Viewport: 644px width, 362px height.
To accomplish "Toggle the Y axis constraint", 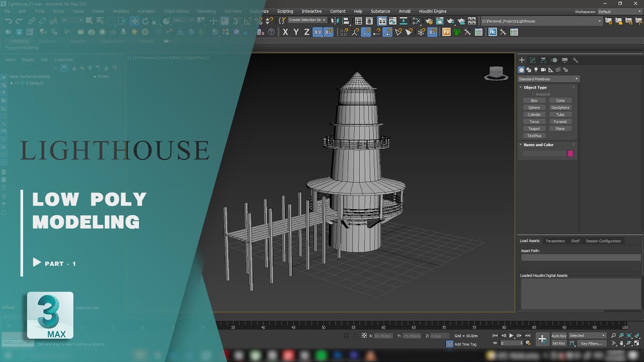I will [296, 32].
